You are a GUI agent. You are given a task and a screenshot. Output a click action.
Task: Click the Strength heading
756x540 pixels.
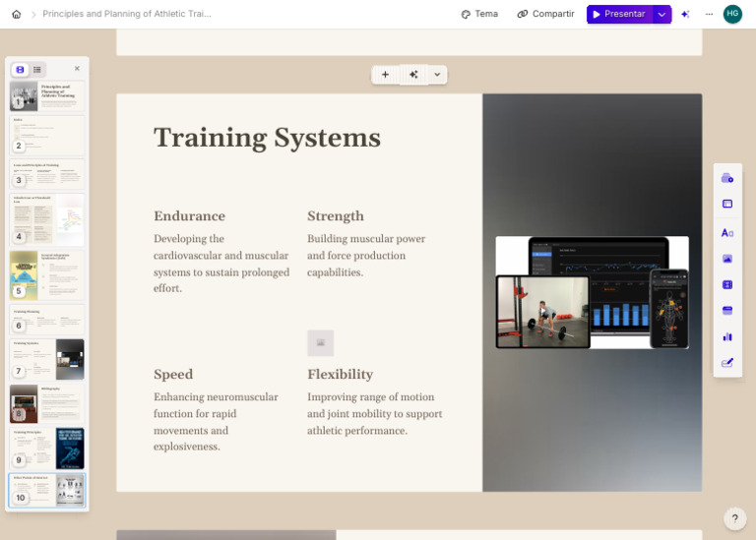pyautogui.click(x=336, y=215)
